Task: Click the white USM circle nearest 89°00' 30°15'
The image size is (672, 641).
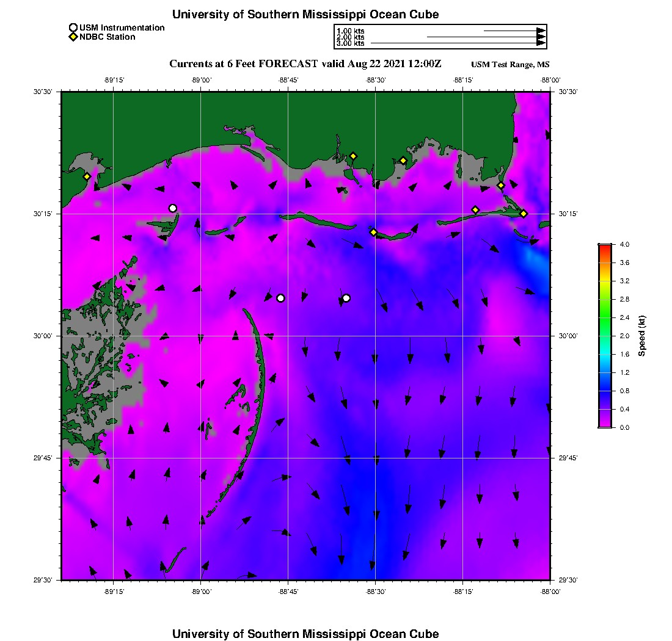Action: click(173, 208)
